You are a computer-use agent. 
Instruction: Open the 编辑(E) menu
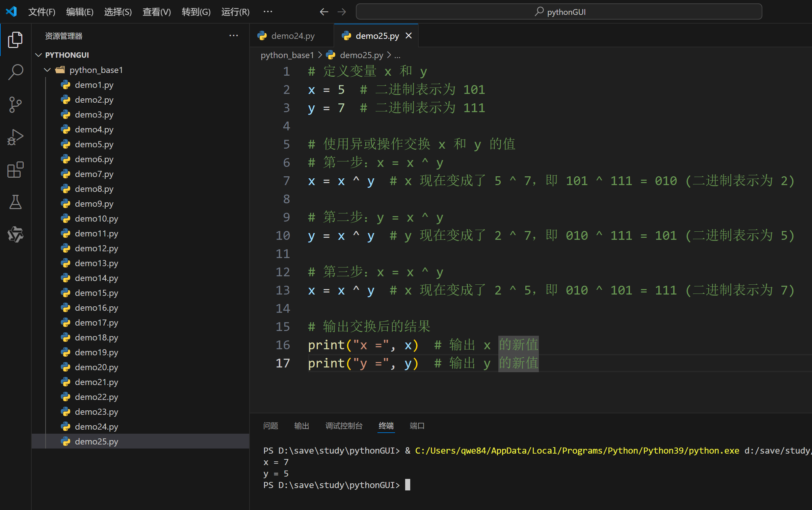tap(80, 12)
